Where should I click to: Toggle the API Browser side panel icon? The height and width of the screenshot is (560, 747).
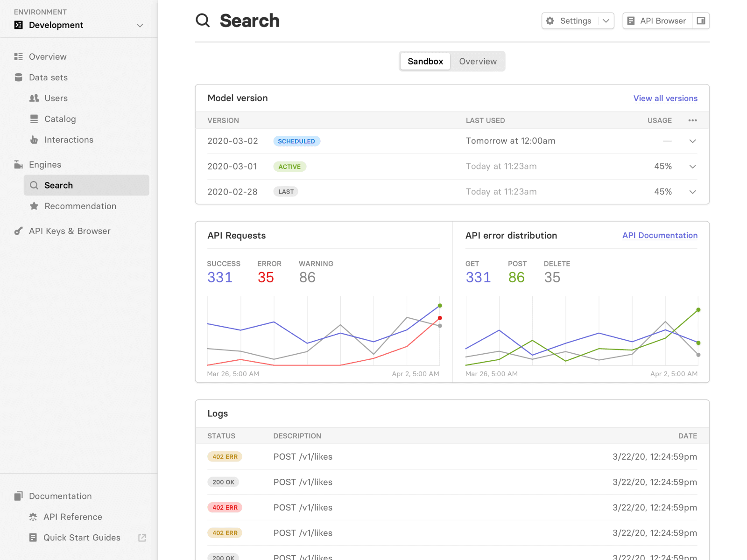coord(701,21)
